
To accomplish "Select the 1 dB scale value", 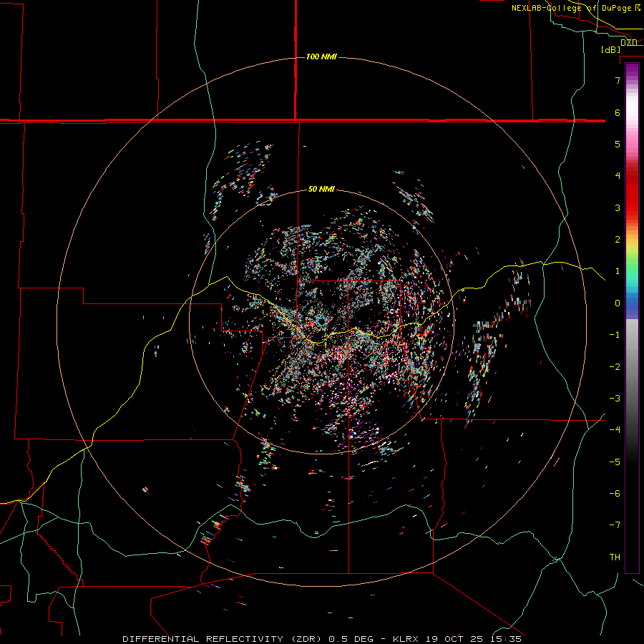I will tap(618, 271).
